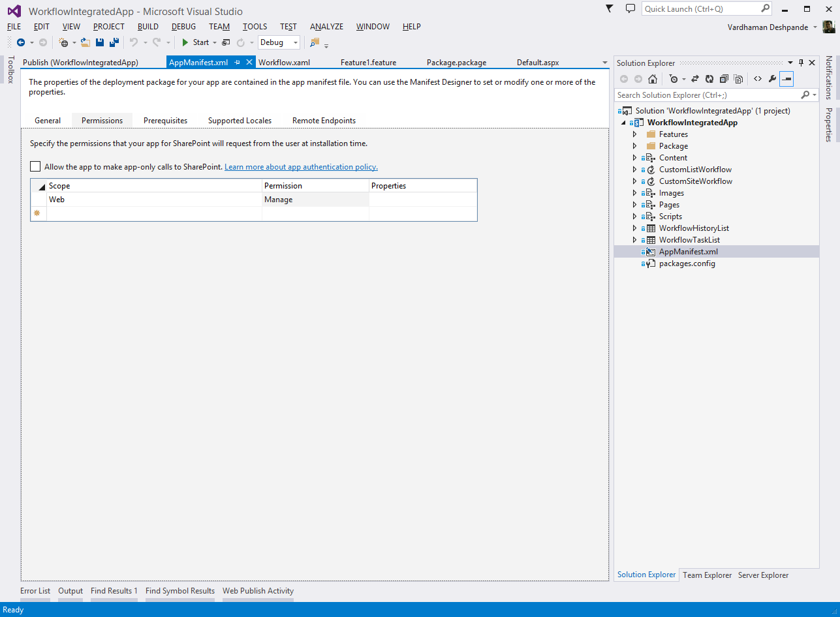This screenshot has height=617, width=840.
Task: Click the View Code icon in Solution Explorer
Action: [x=758, y=79]
